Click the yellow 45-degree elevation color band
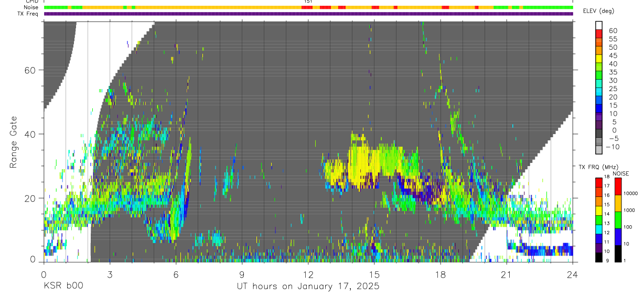644x297 pixels. 599,59
